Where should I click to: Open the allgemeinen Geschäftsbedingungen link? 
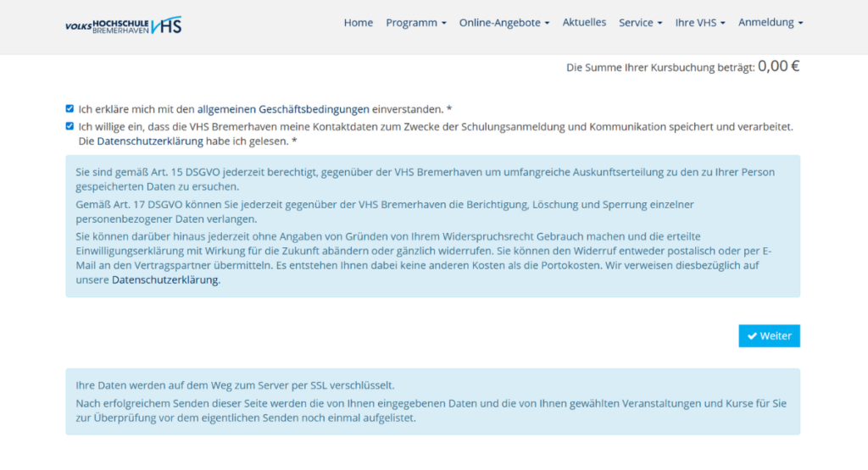point(283,109)
